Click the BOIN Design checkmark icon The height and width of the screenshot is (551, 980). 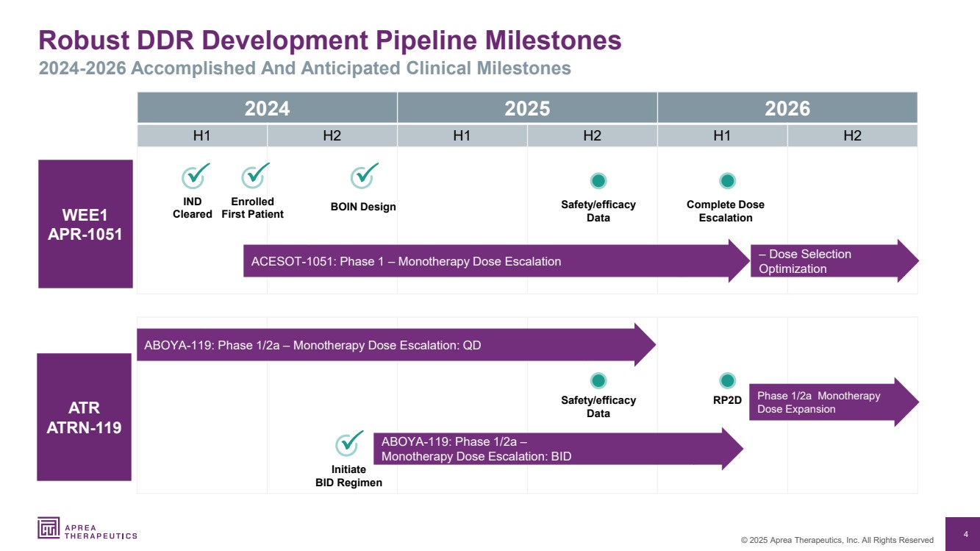363,177
